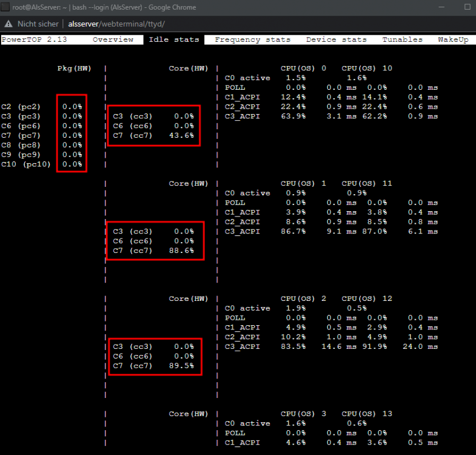The height and width of the screenshot is (455, 476).
Task: Switch to the Overview tab
Action: 113,39
